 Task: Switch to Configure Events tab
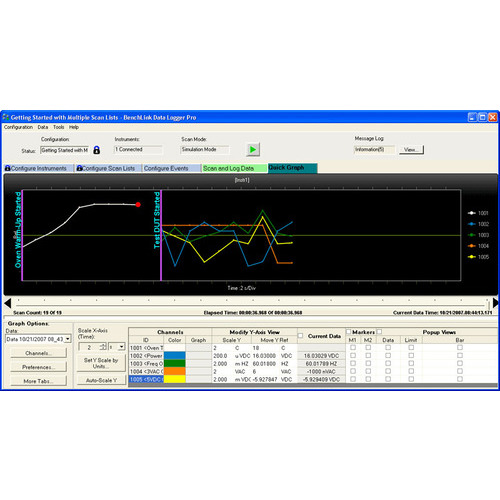point(171,168)
